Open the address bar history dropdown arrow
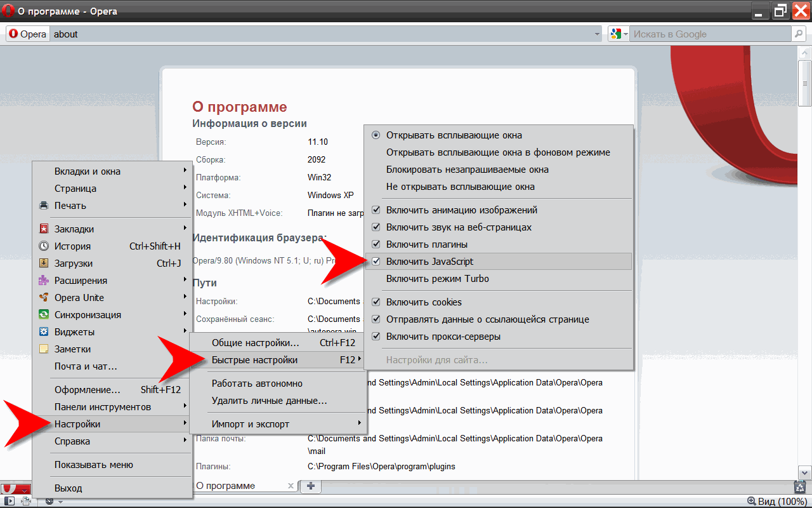The height and width of the screenshot is (508, 812). coord(597,34)
